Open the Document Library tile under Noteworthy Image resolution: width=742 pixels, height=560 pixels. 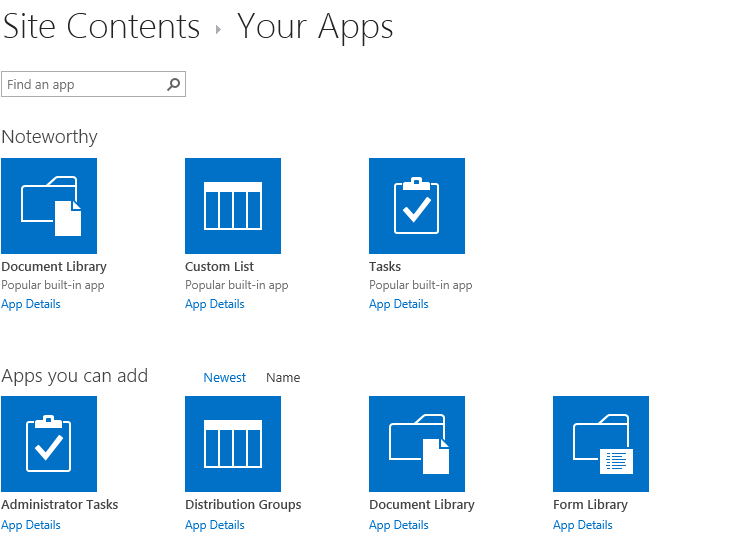[x=49, y=206]
